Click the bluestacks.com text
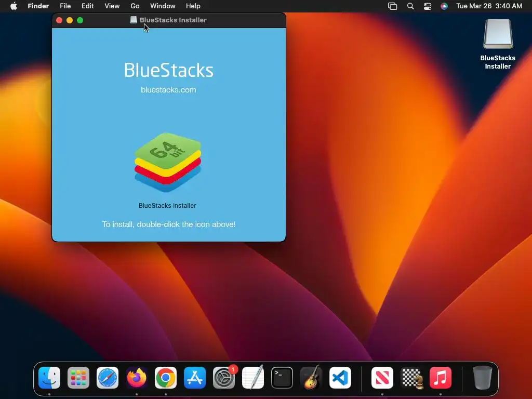The height and width of the screenshot is (399, 532). coord(168,90)
